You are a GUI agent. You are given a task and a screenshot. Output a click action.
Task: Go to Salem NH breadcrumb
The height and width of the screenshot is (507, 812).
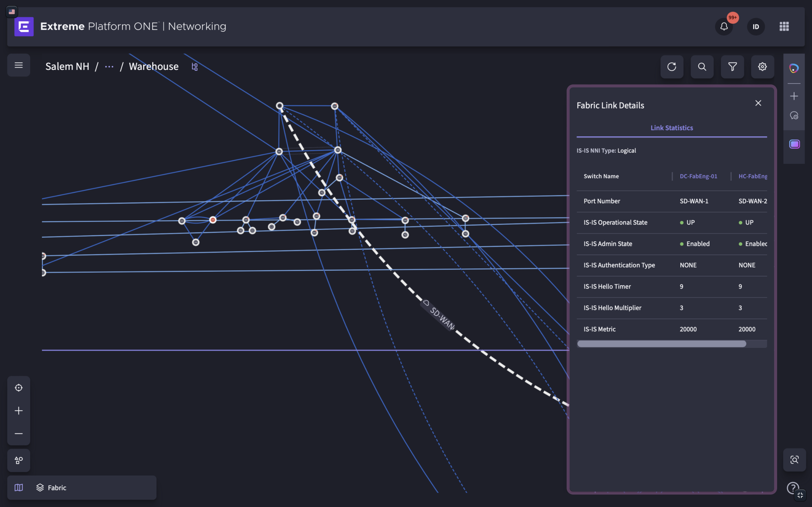68,67
